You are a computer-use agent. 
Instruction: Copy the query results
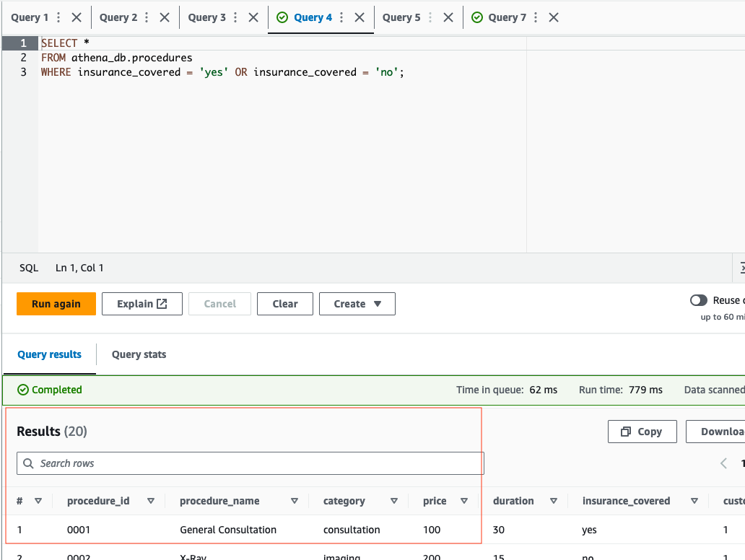tap(642, 432)
